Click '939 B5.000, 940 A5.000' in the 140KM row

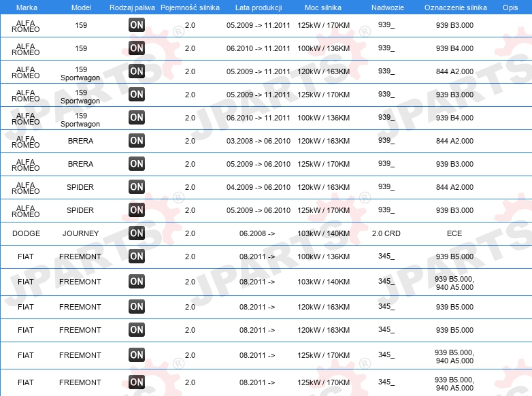pyautogui.click(x=454, y=283)
